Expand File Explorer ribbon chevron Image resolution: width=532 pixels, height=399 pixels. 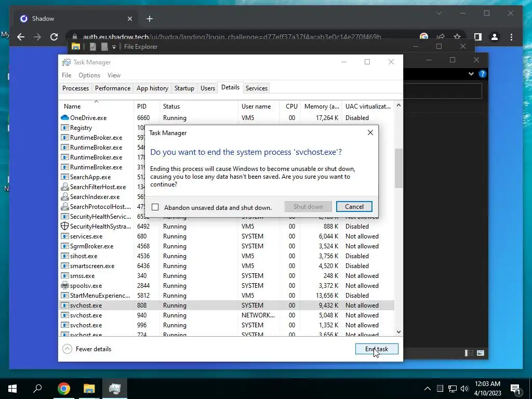(471, 74)
